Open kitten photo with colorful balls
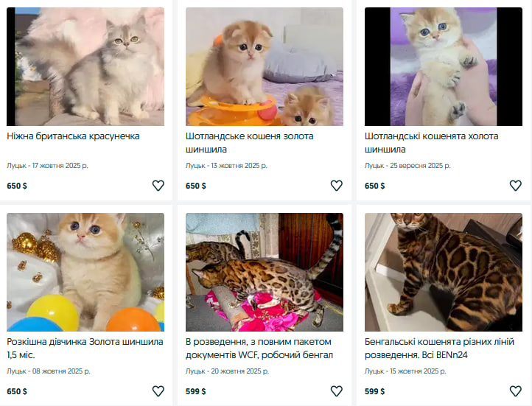The height and width of the screenshot is (406, 532). coord(85,272)
